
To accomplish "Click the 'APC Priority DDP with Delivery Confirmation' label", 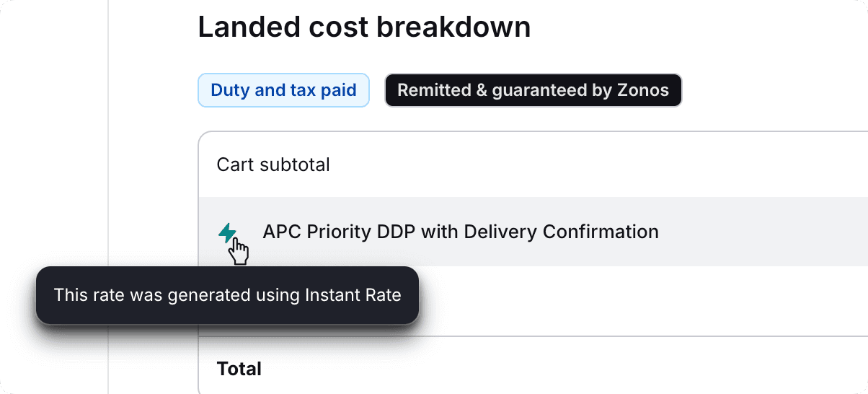I will [x=461, y=232].
